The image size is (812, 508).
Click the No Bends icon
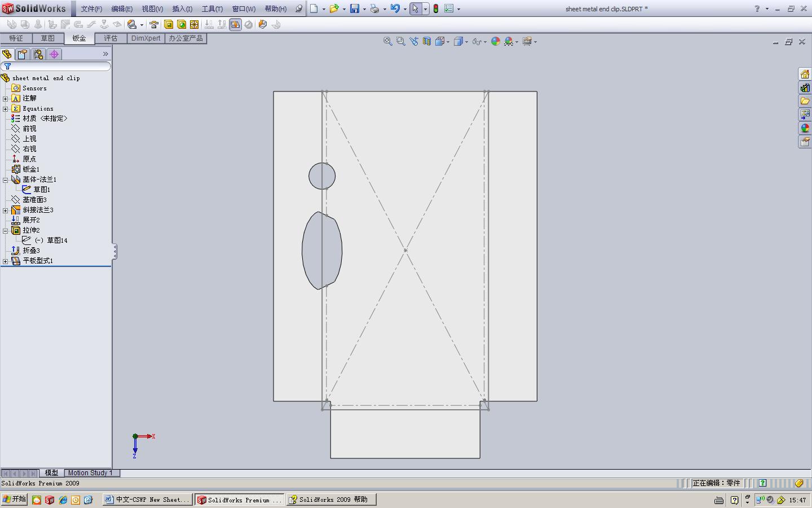pos(249,24)
